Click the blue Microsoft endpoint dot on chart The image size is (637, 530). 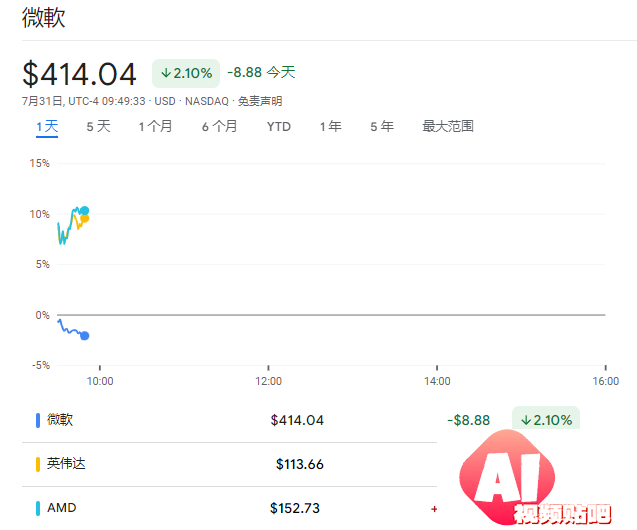click(84, 336)
